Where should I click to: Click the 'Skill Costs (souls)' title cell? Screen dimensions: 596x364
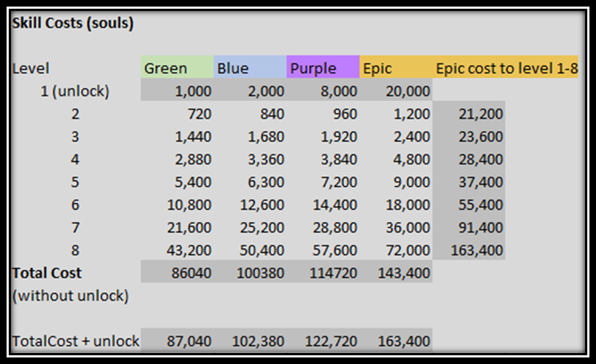tap(73, 23)
